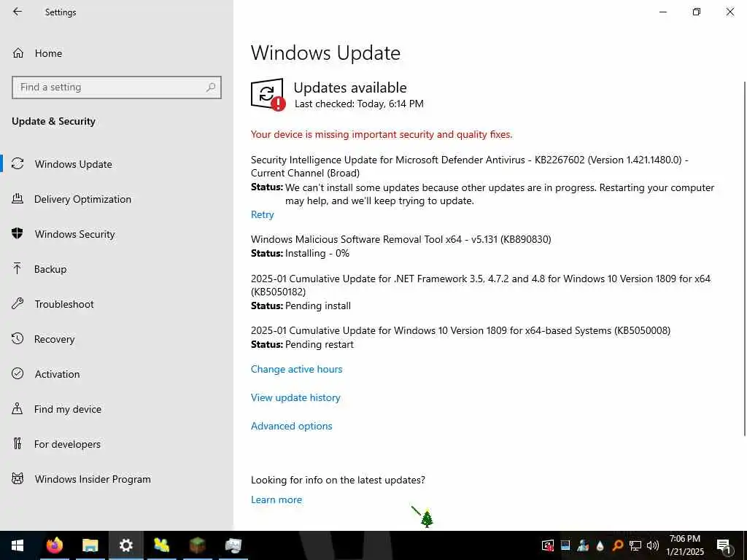Click the network tray icon
Viewport: 747px width, 560px height.
click(x=635, y=545)
